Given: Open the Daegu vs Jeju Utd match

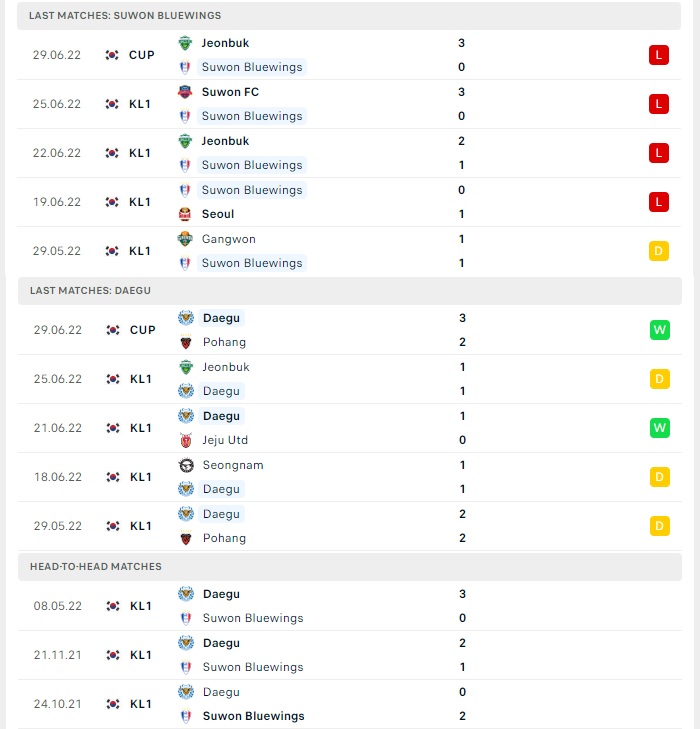Looking at the screenshot, I should tap(350, 428).
